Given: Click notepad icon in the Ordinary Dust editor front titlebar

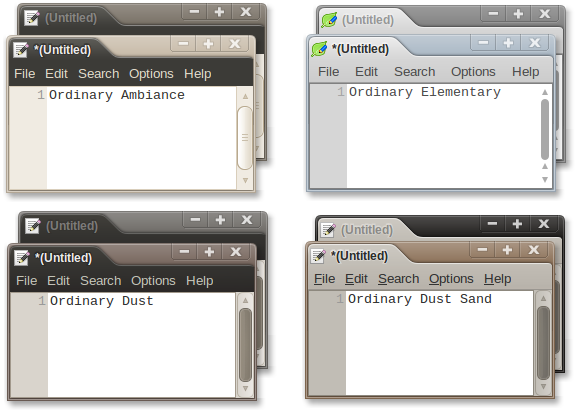Looking at the screenshot, I should click(22, 257).
